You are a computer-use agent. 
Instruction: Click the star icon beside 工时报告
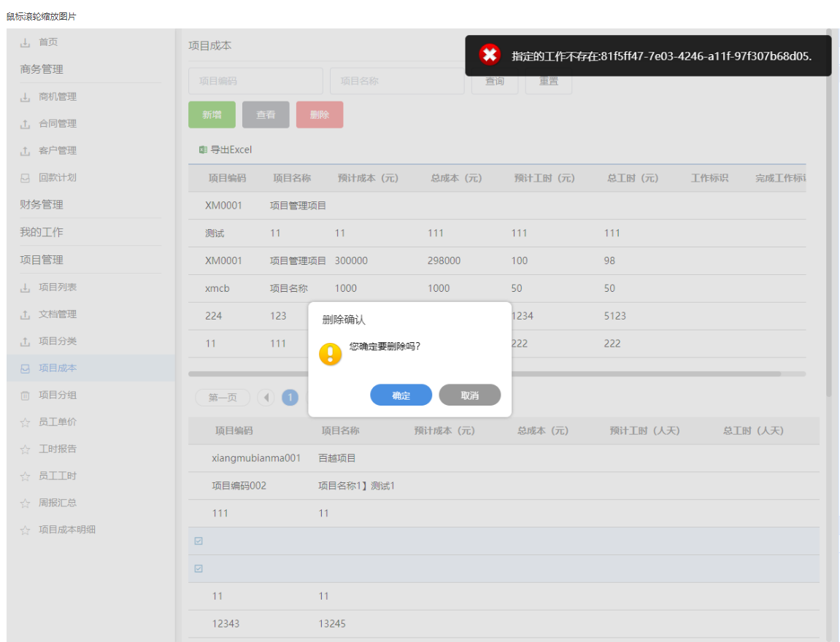point(25,449)
